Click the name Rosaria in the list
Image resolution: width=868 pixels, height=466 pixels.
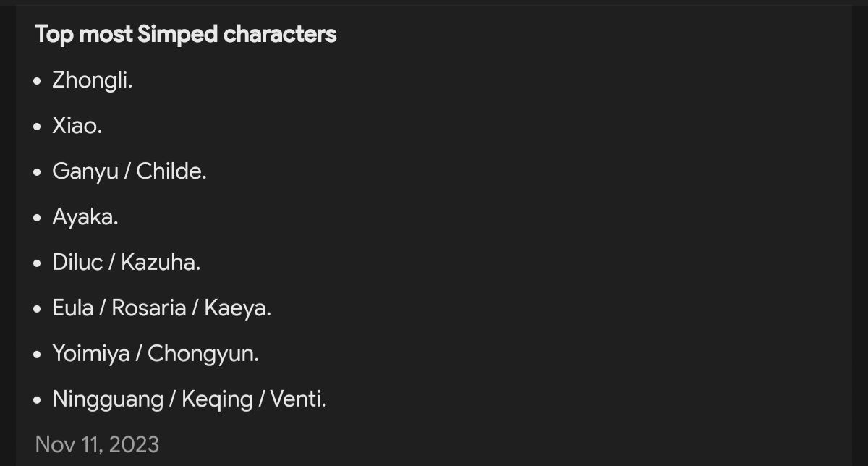click(x=148, y=308)
